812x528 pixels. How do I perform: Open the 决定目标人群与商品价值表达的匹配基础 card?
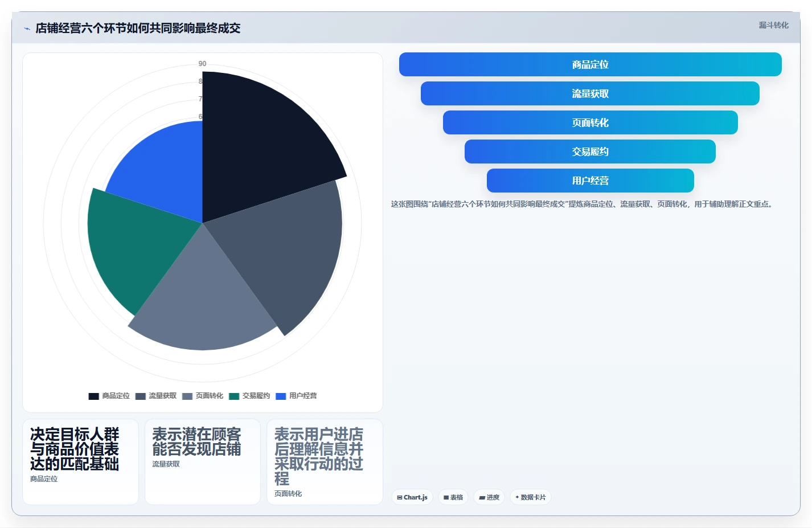point(80,462)
